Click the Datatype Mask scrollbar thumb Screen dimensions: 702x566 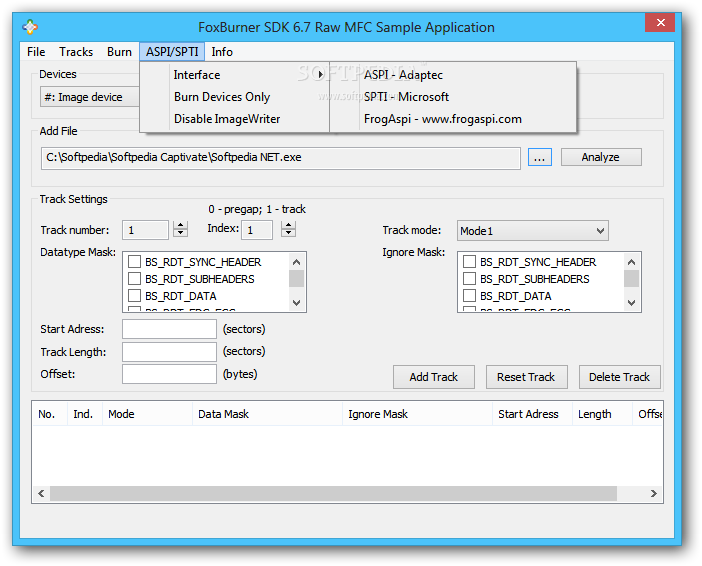pyautogui.click(x=296, y=278)
